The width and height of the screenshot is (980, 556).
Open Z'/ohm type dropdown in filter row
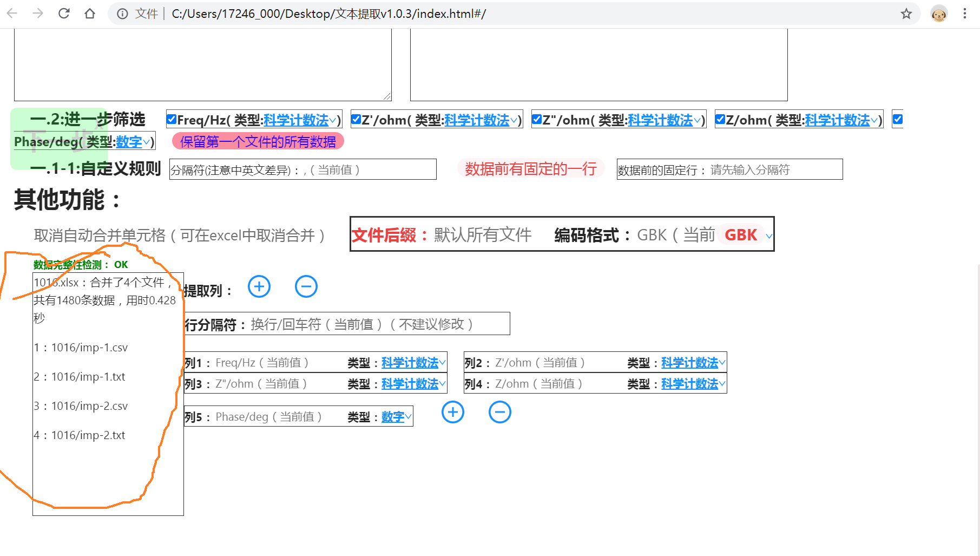coord(481,120)
